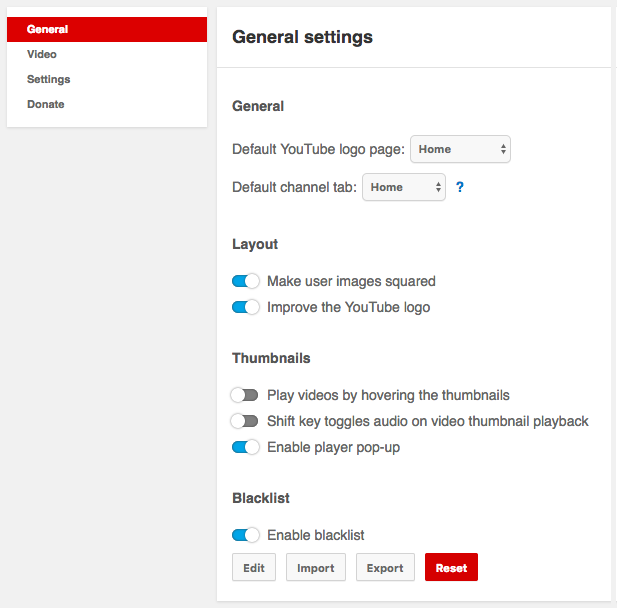This screenshot has height=608, width=617.
Task: Enable Shift key toggles audio switch
Action: point(245,421)
